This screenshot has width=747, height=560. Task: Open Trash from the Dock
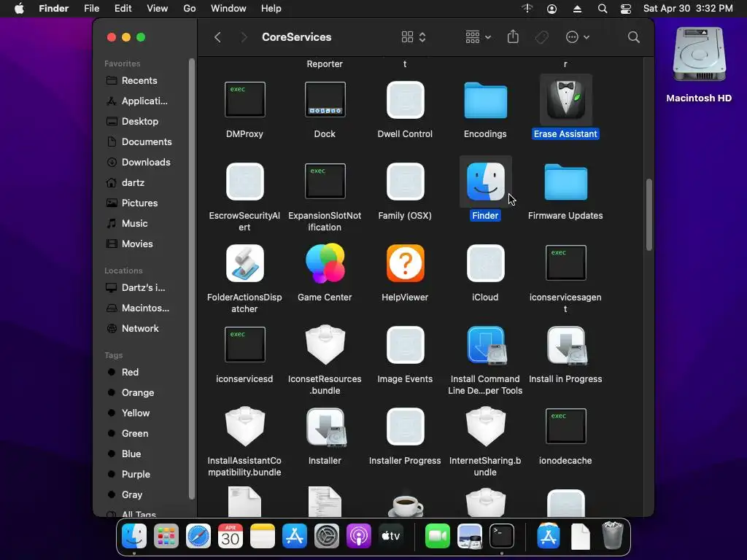(x=612, y=536)
